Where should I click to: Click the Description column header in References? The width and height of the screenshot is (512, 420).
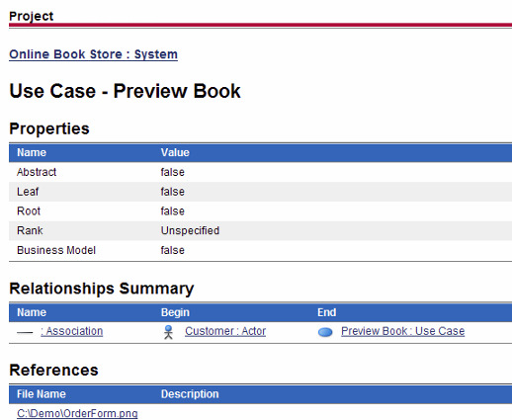[x=190, y=394]
